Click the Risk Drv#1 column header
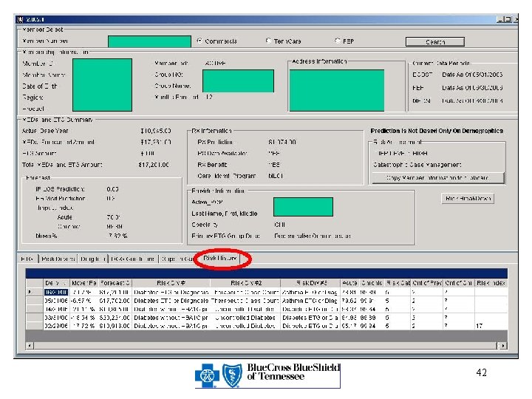The image size is (532, 399). (x=171, y=283)
